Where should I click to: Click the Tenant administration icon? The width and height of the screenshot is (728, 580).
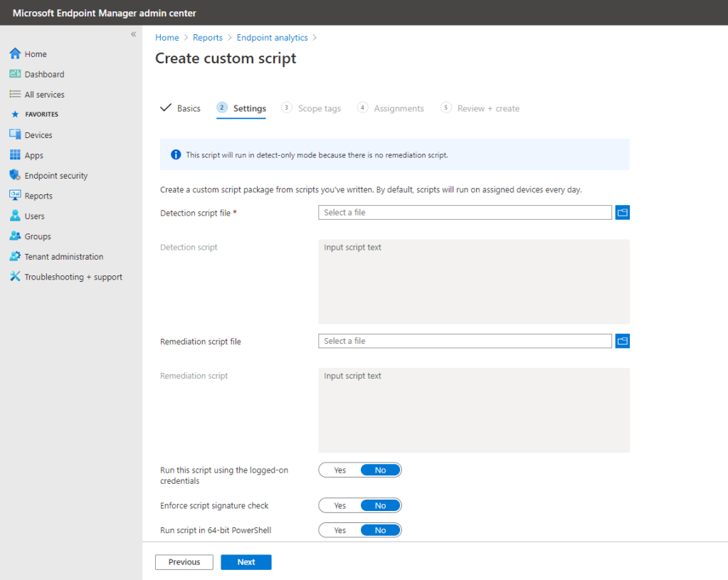pyautogui.click(x=15, y=256)
